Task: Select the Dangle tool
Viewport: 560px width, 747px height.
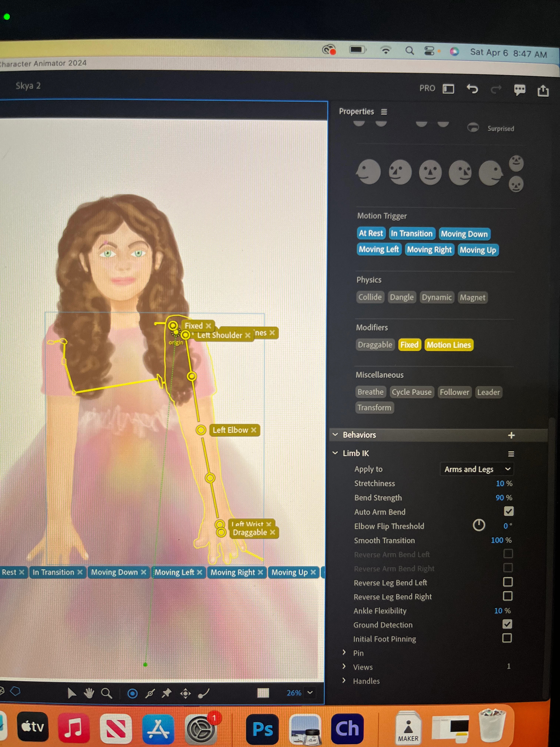Action: point(204,693)
